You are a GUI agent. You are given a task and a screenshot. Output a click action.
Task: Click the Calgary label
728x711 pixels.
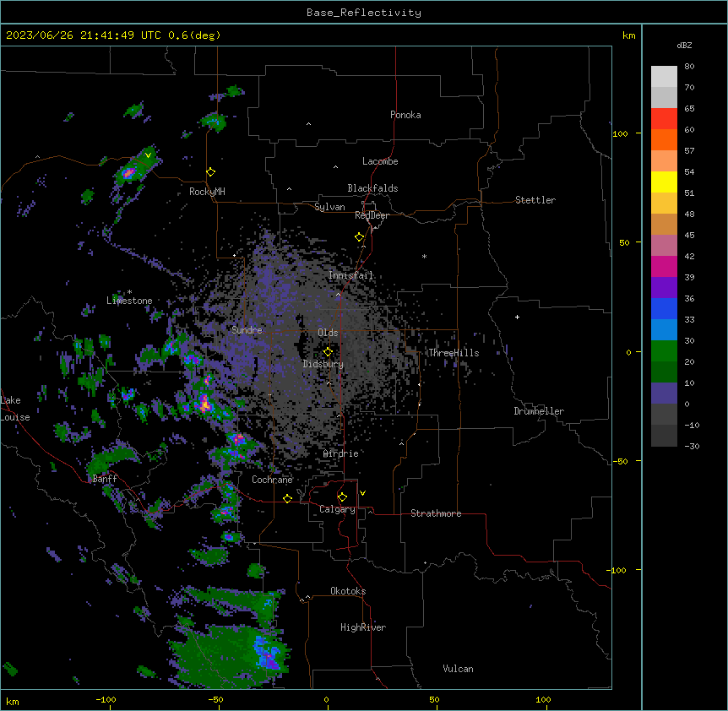click(x=338, y=509)
